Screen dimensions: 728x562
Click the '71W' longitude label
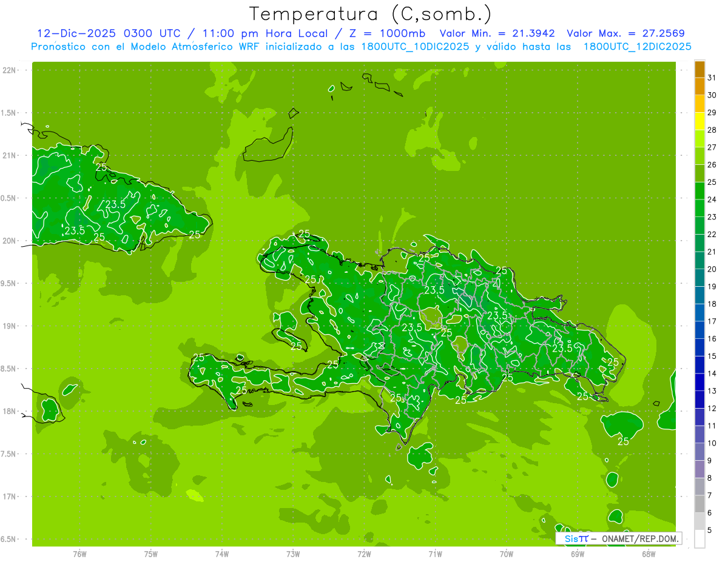point(435,554)
